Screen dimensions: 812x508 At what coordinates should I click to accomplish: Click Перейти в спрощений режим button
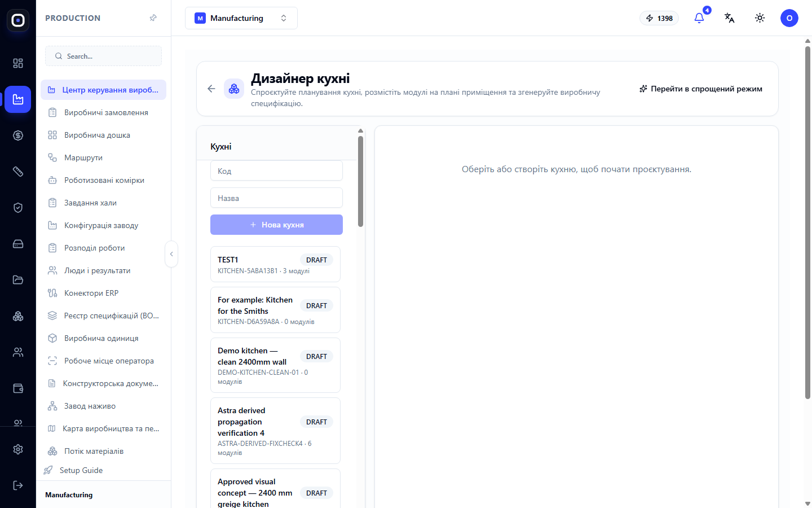[x=700, y=89]
